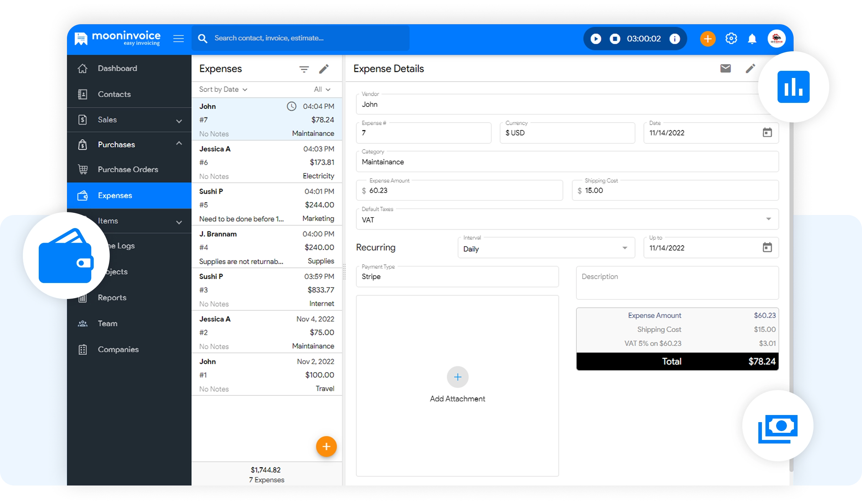Click the orange plus in header
This screenshot has width=862, height=504.
(x=708, y=38)
